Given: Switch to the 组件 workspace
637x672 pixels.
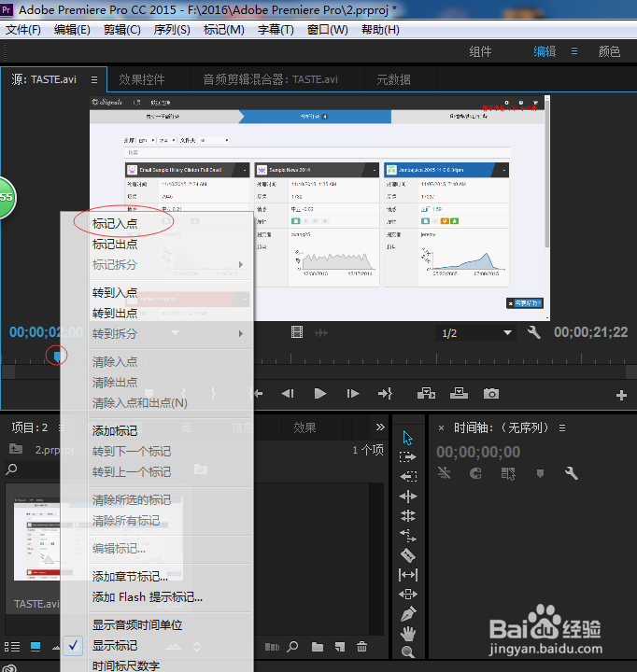Looking at the screenshot, I should (480, 52).
